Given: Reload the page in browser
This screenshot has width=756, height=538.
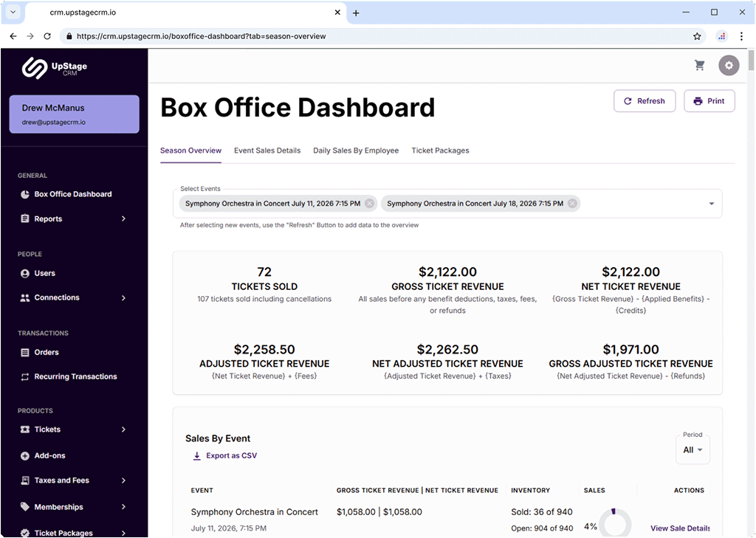Looking at the screenshot, I should pyautogui.click(x=47, y=36).
